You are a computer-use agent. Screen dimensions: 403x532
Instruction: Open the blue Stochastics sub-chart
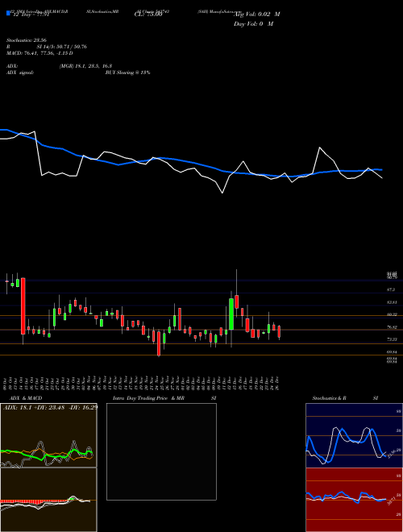(x=354, y=435)
